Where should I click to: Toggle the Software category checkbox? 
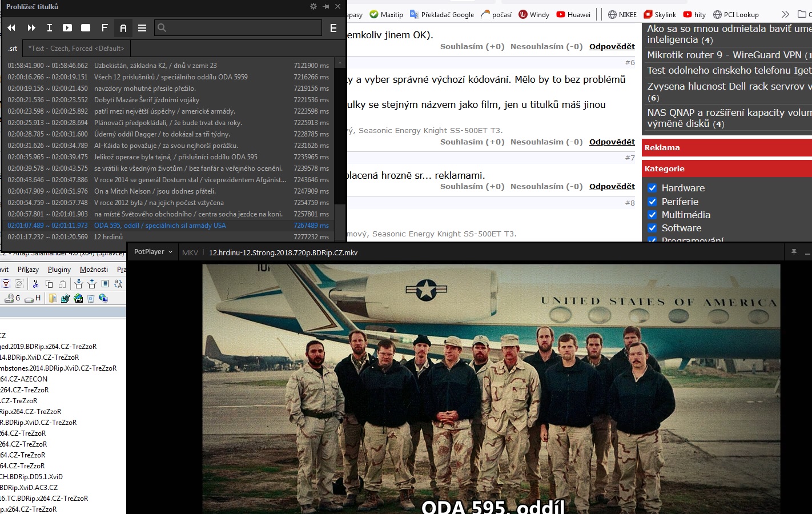point(652,228)
